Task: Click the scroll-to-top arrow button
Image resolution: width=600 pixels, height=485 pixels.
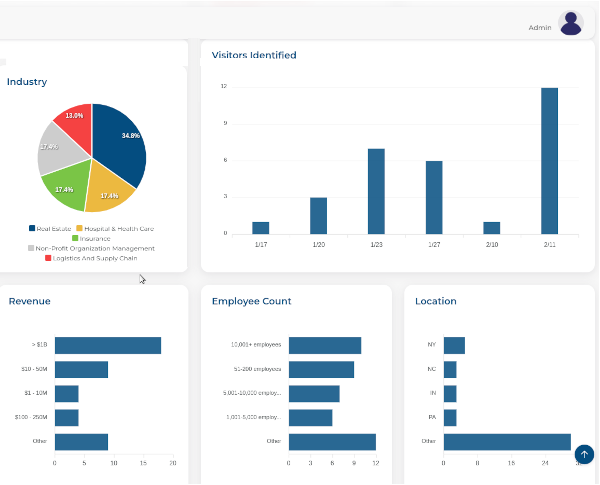Action: click(x=584, y=455)
